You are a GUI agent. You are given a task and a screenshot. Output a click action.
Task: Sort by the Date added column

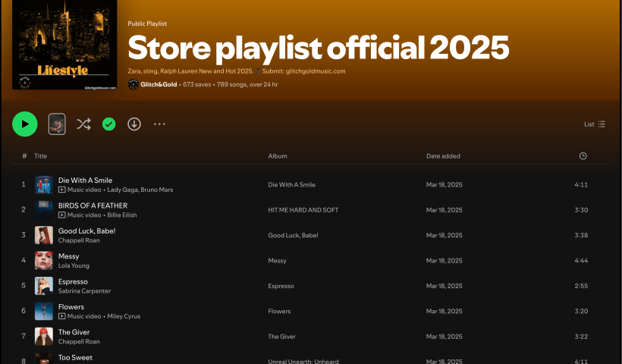point(443,156)
